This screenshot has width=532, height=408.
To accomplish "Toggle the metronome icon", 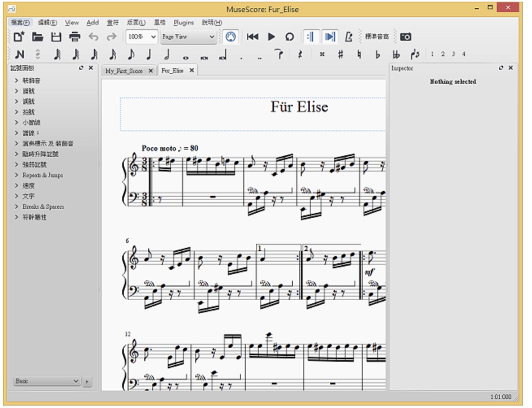I will pyautogui.click(x=348, y=37).
